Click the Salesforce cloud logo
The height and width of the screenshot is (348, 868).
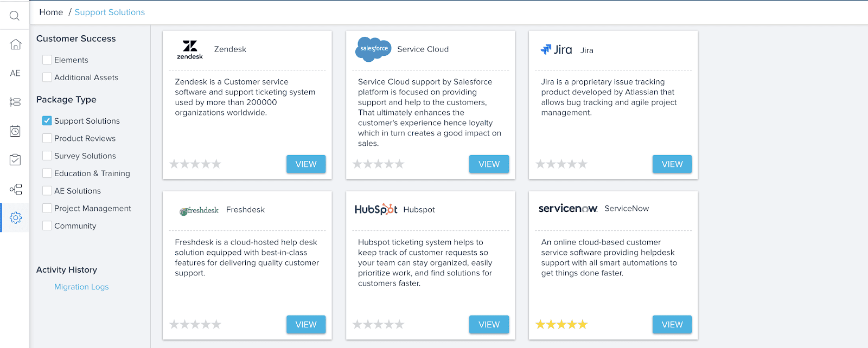(x=373, y=49)
